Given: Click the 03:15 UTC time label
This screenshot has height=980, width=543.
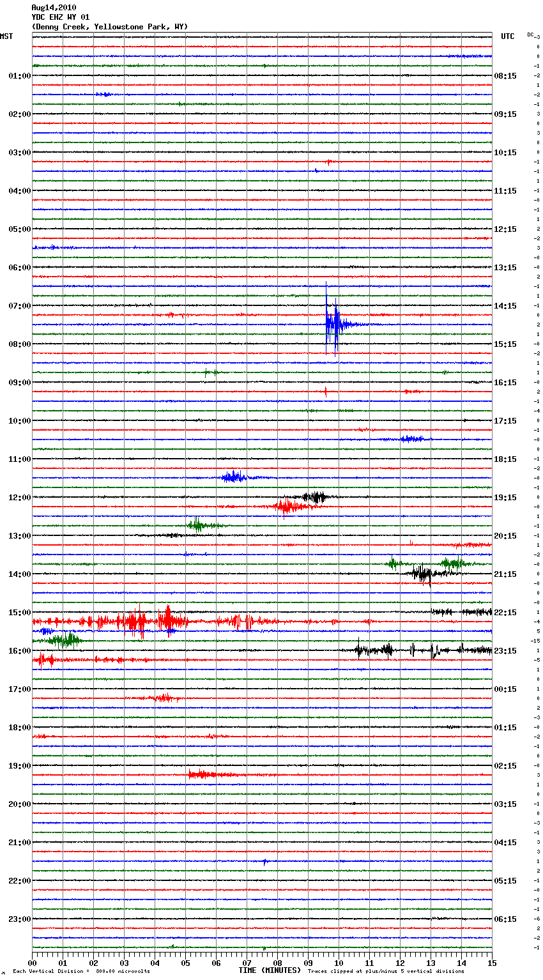Looking at the screenshot, I should pyautogui.click(x=505, y=804).
